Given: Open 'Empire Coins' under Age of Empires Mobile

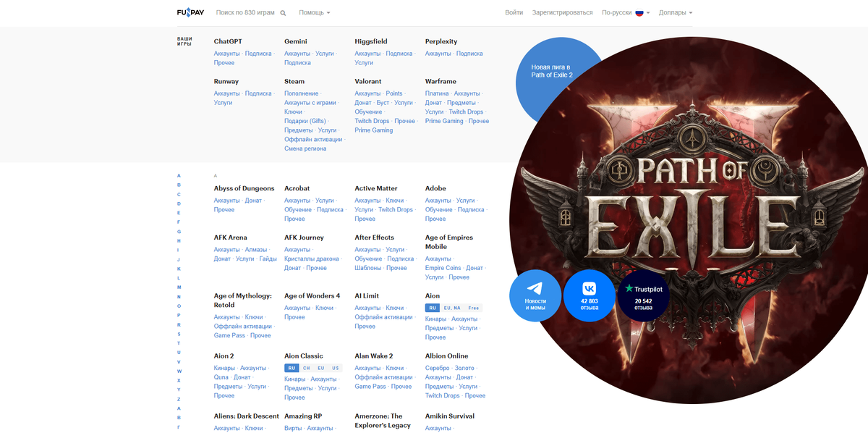Looking at the screenshot, I should (x=443, y=268).
